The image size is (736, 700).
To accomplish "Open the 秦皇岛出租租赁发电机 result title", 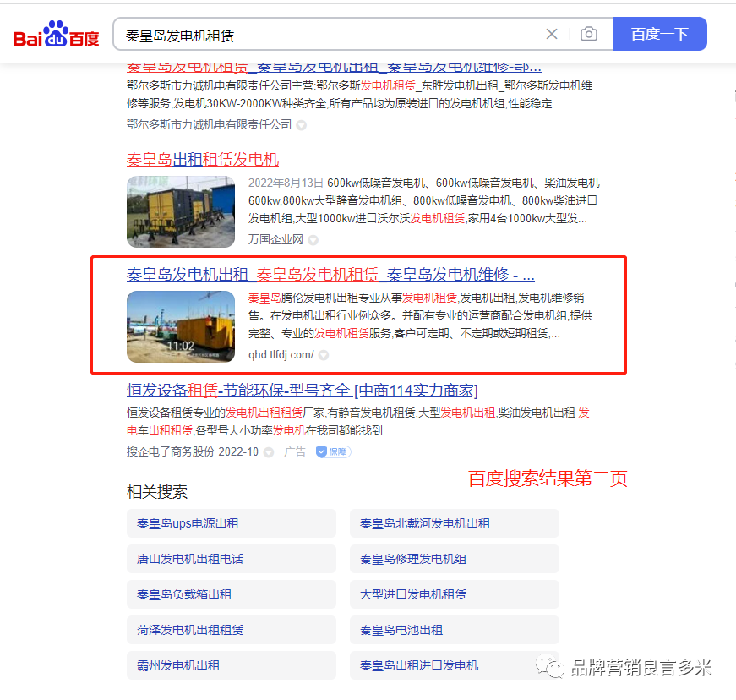I will coord(203,160).
